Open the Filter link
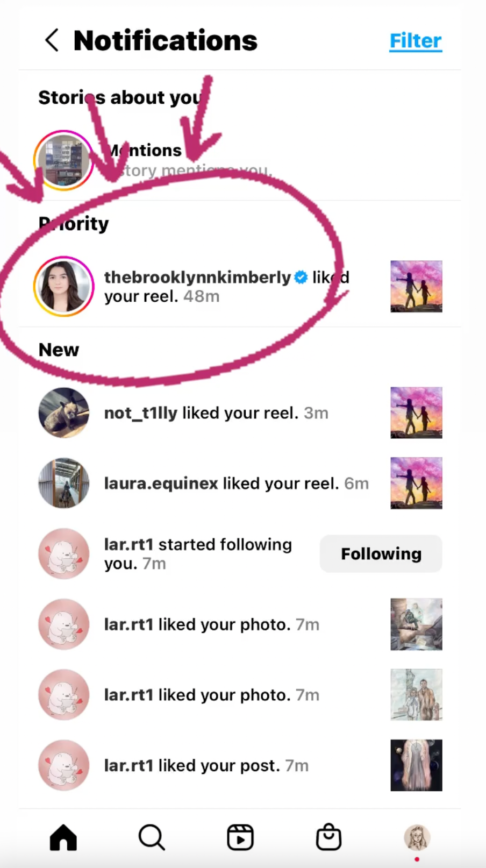 click(416, 41)
